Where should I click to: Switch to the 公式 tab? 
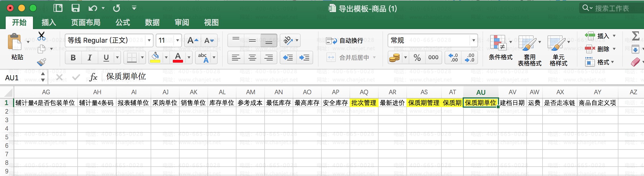(x=123, y=22)
